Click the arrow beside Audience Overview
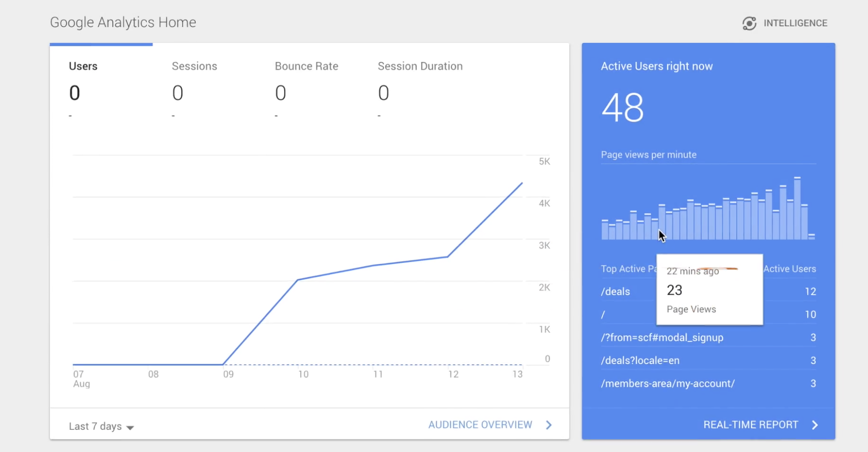 549,425
